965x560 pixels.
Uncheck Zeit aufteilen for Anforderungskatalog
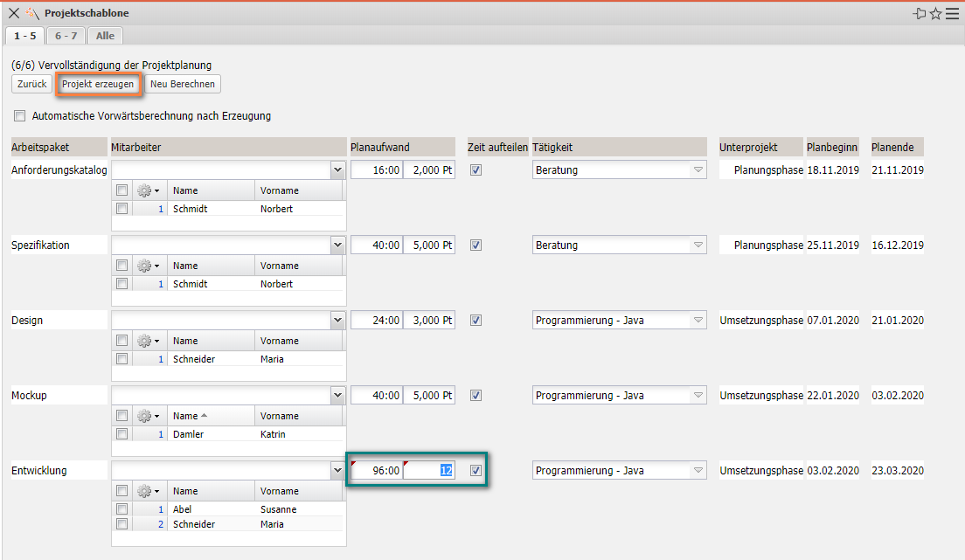[476, 170]
